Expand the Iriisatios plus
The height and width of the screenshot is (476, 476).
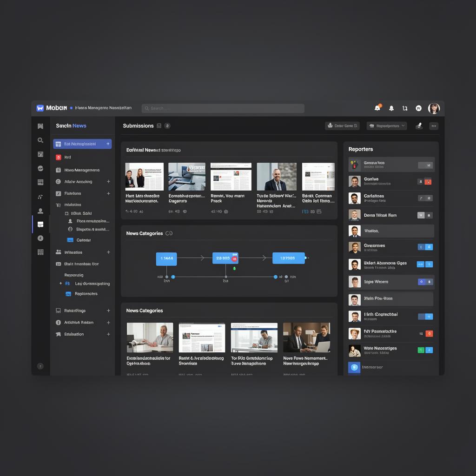108,252
